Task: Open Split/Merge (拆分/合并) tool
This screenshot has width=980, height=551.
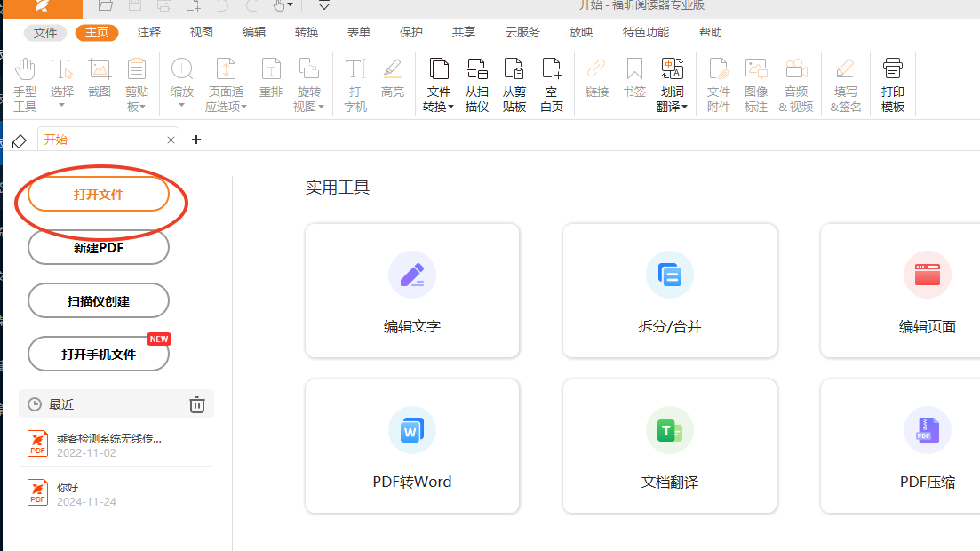Action: click(670, 291)
